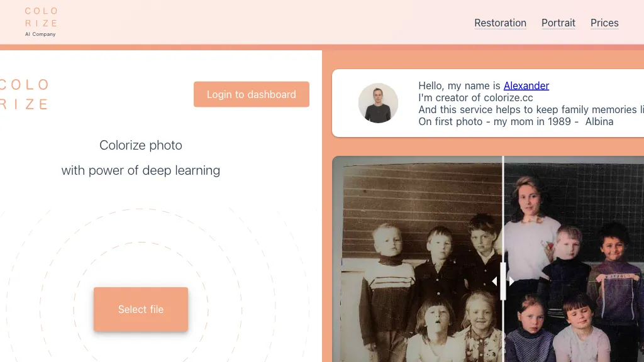This screenshot has height=362, width=644.
Task: Click the before/after comparison slider handle
Action: click(503, 281)
